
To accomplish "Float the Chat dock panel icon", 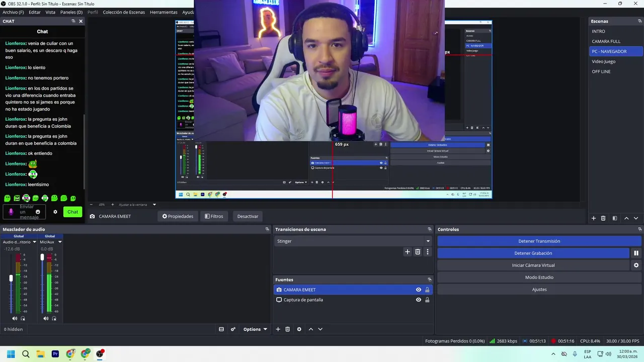I will click(x=73, y=21).
